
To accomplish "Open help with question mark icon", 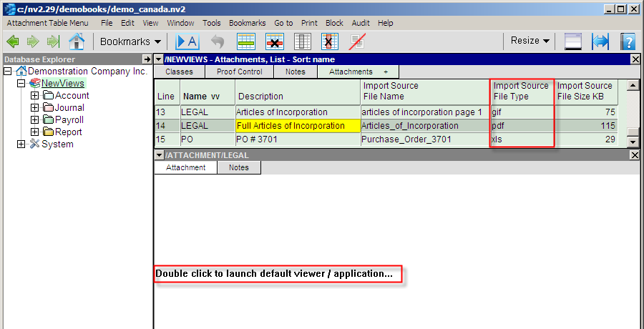I will [x=628, y=41].
